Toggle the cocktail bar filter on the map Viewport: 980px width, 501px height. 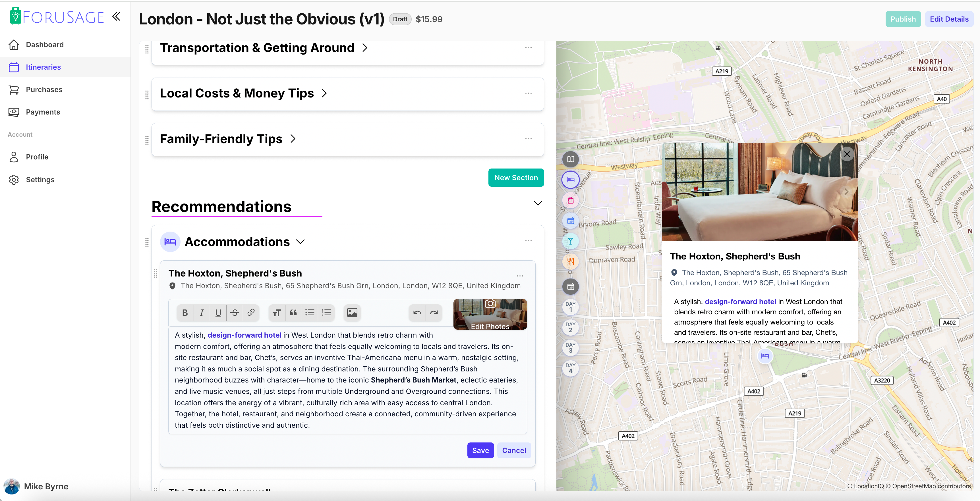tap(570, 241)
